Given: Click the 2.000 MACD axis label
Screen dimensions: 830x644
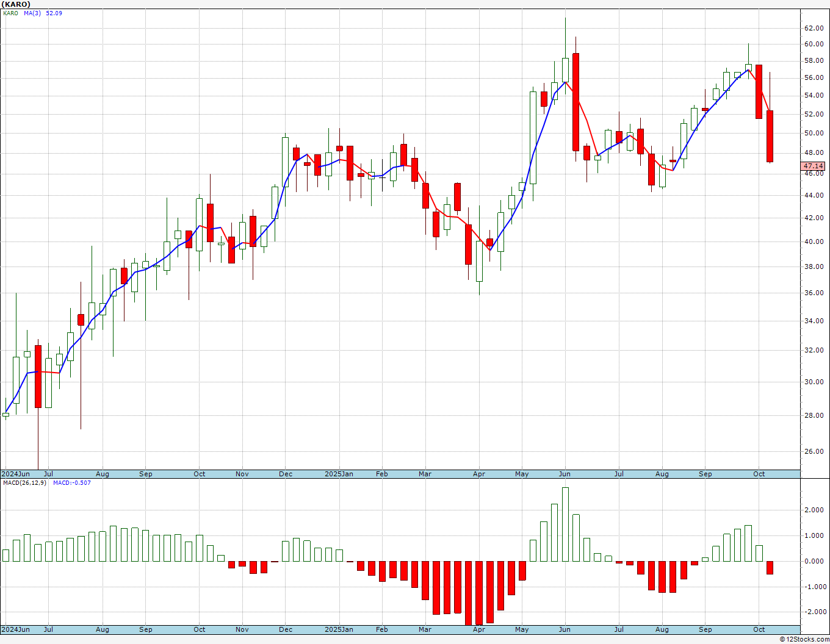Looking at the screenshot, I should click(814, 510).
